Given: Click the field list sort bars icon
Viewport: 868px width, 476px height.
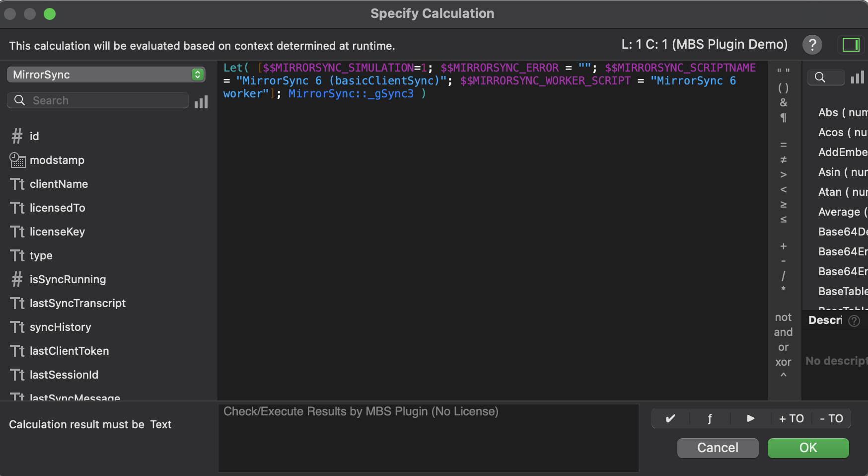Looking at the screenshot, I should 201,102.
